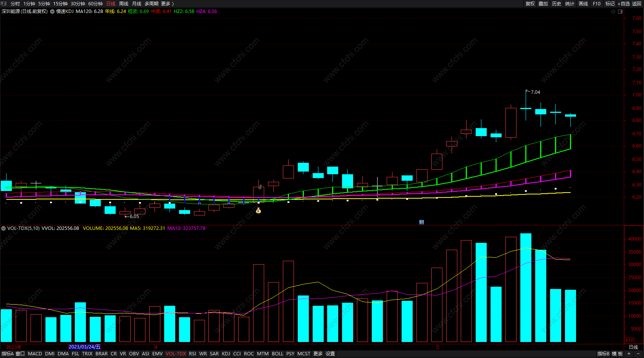Select the 30分钟 period tab

click(x=78, y=3)
